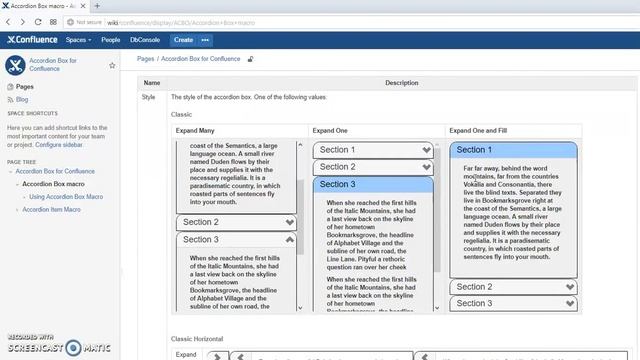Click the page restrictions padlock icon
The height and width of the screenshot is (360, 640).
pos(250,59)
